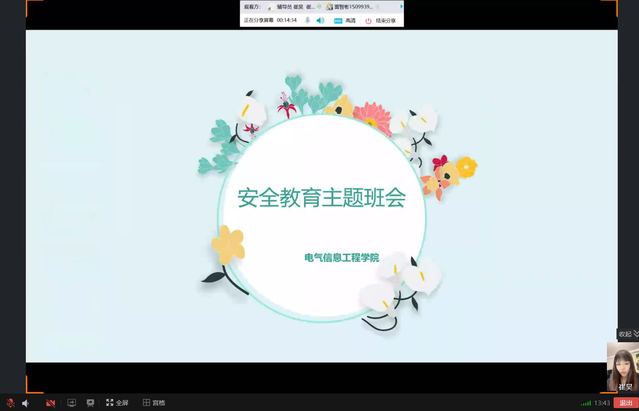The height and width of the screenshot is (411, 639).
Task: Unmute the microphone in the bottom toolbar
Action: [x=11, y=403]
